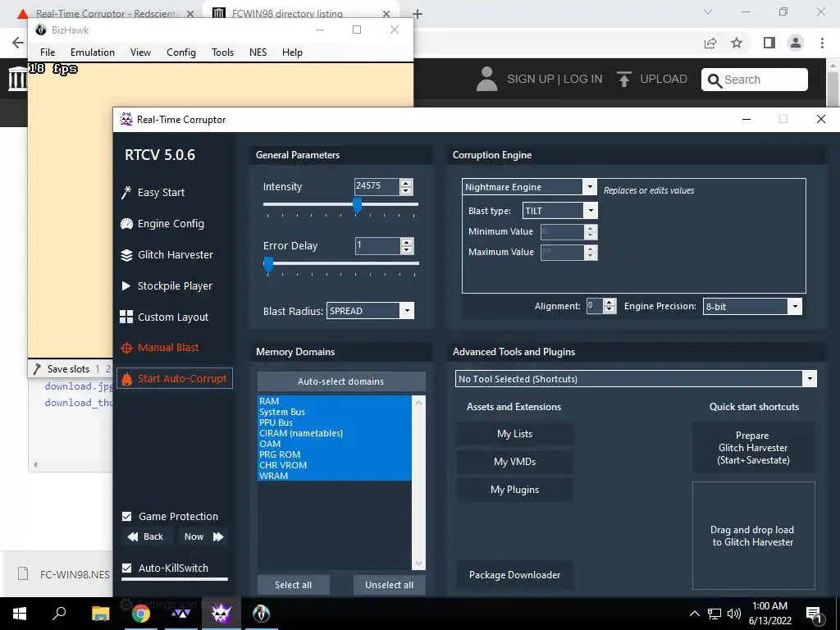The image size is (840, 630).
Task: Select CHR VROM memory domain
Action: coord(335,465)
